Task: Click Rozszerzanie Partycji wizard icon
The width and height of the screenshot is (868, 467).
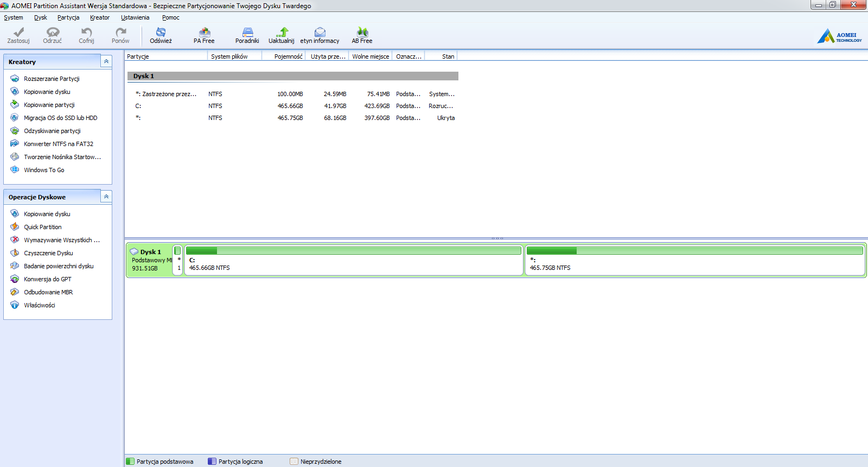Action: [x=15, y=79]
